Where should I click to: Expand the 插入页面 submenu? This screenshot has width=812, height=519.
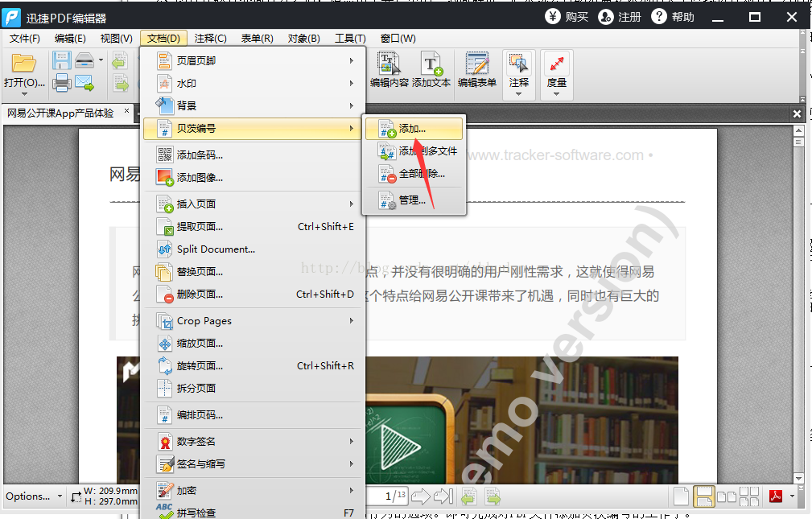click(x=253, y=204)
